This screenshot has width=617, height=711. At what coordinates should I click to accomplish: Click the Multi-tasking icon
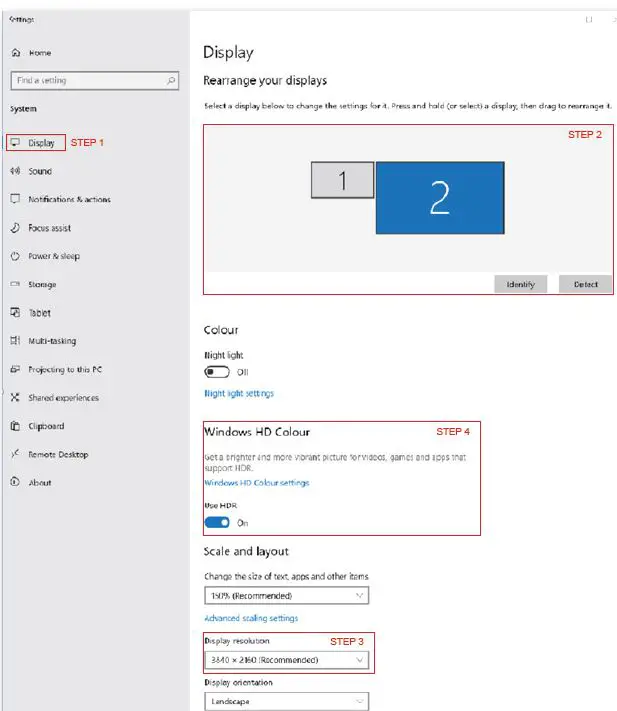[x=15, y=341]
